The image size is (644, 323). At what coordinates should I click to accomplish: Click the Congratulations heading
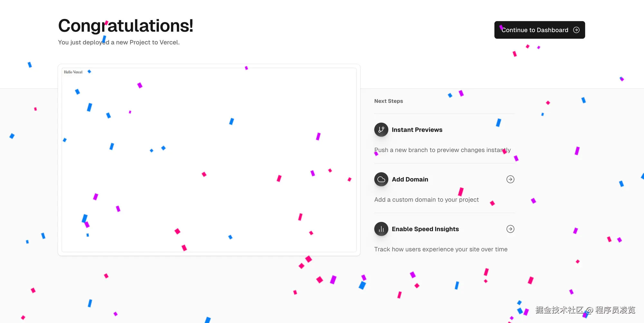(126, 26)
